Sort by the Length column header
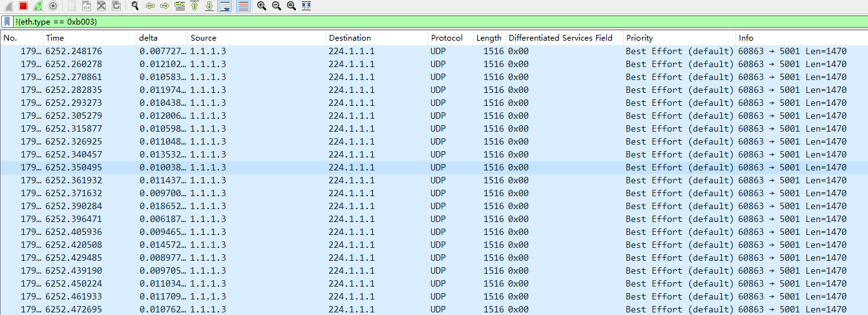868x315 pixels. 489,38
